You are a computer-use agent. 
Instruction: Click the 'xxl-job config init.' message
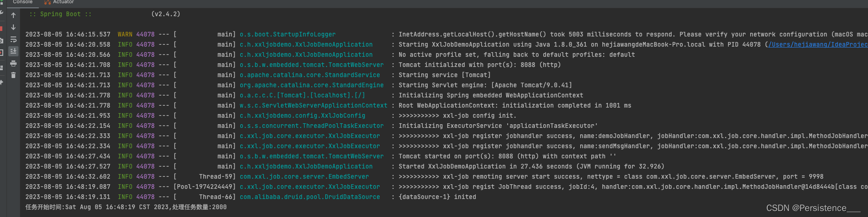coord(480,115)
